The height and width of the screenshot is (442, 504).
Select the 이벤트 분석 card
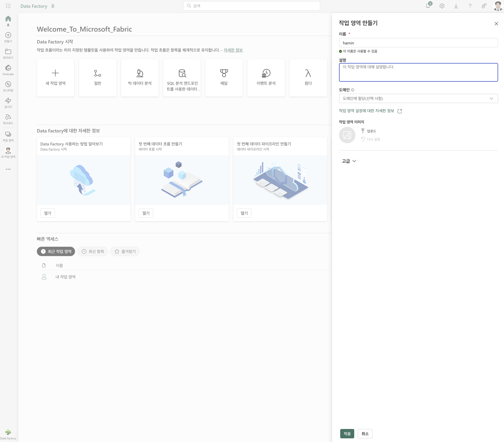[266, 78]
